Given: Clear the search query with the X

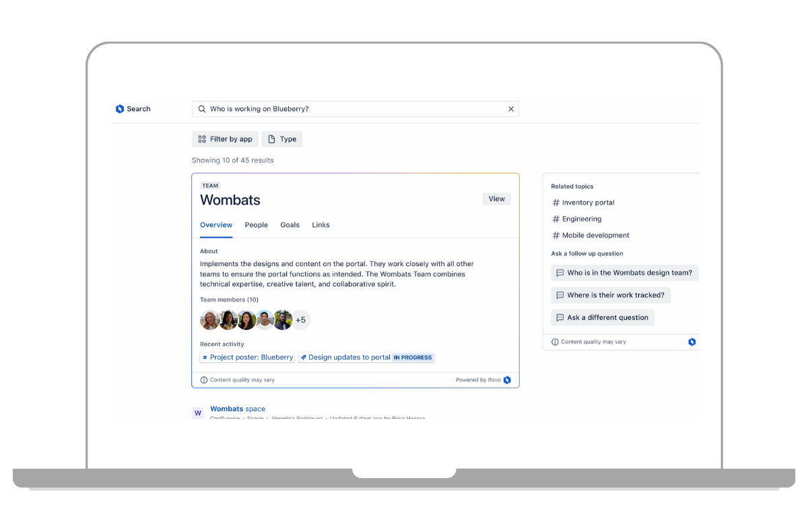Looking at the screenshot, I should [x=511, y=109].
